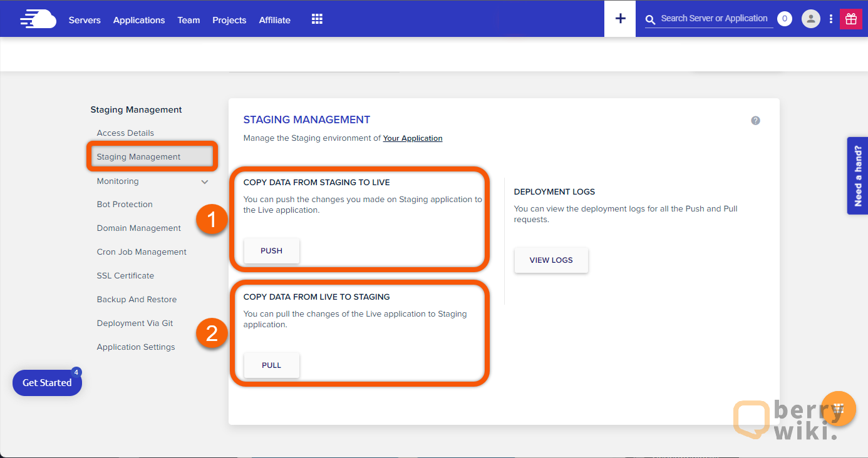Click the VIEW LOGS button
Screen dimensions: 868x458
tap(551, 260)
